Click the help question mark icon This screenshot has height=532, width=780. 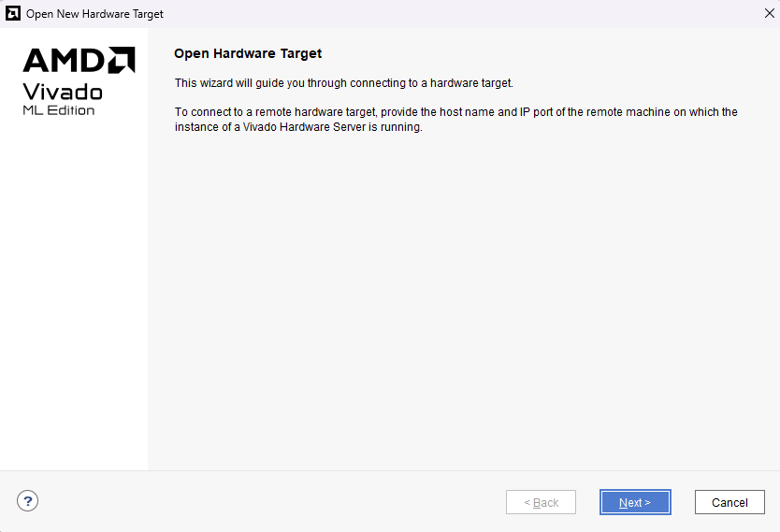tap(28, 500)
